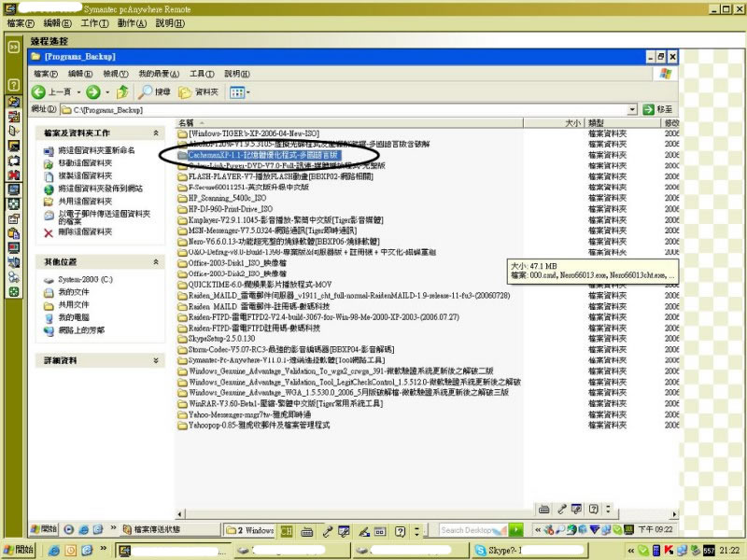Click the remote desktop 開始 Start button
This screenshot has width=747, height=560.
coord(44,529)
